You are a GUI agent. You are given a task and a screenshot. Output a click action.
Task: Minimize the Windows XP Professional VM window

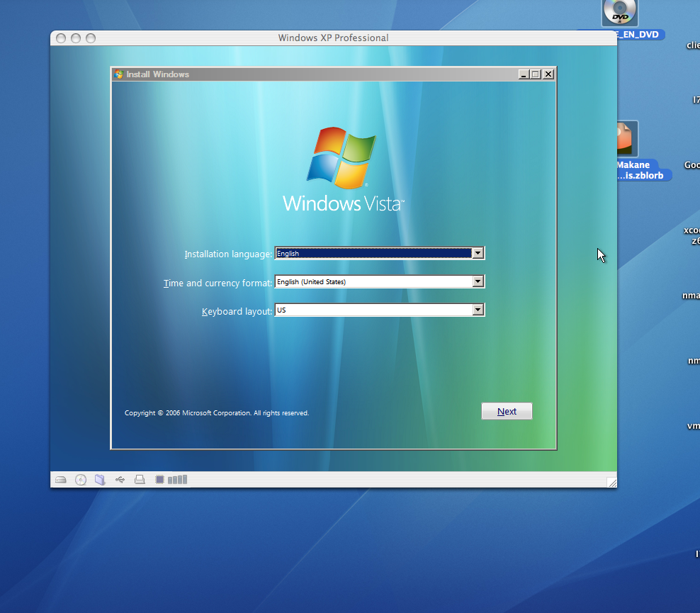(x=76, y=38)
